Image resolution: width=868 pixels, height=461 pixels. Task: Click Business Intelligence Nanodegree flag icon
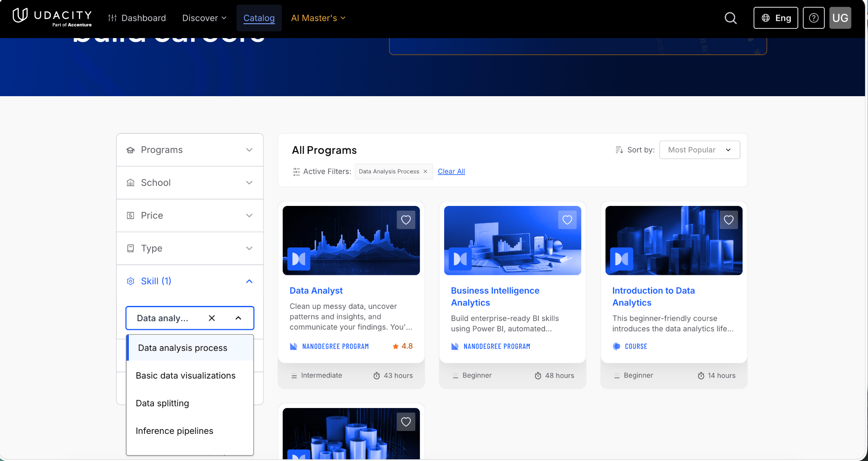[x=455, y=347]
